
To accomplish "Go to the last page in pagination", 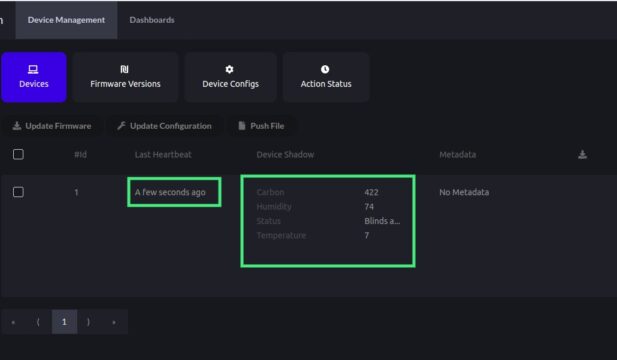I will pos(114,322).
